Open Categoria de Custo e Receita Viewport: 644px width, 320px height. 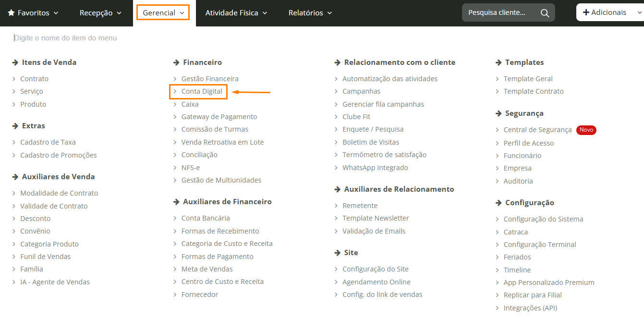click(x=227, y=244)
